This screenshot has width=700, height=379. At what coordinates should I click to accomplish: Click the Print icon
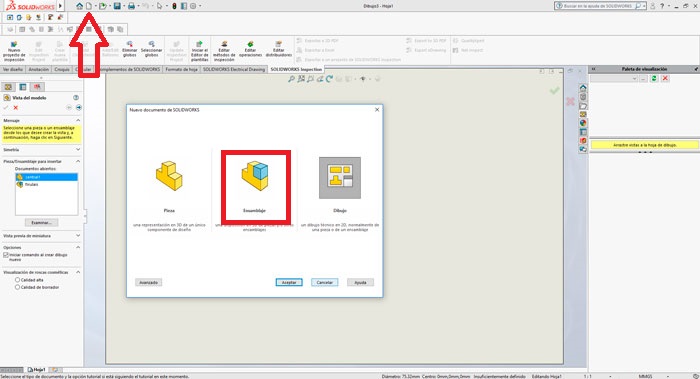coord(131,6)
